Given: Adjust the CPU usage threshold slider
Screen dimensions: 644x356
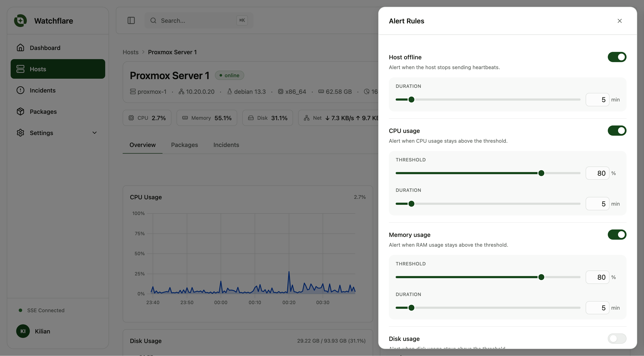Looking at the screenshot, I should pos(488,173).
